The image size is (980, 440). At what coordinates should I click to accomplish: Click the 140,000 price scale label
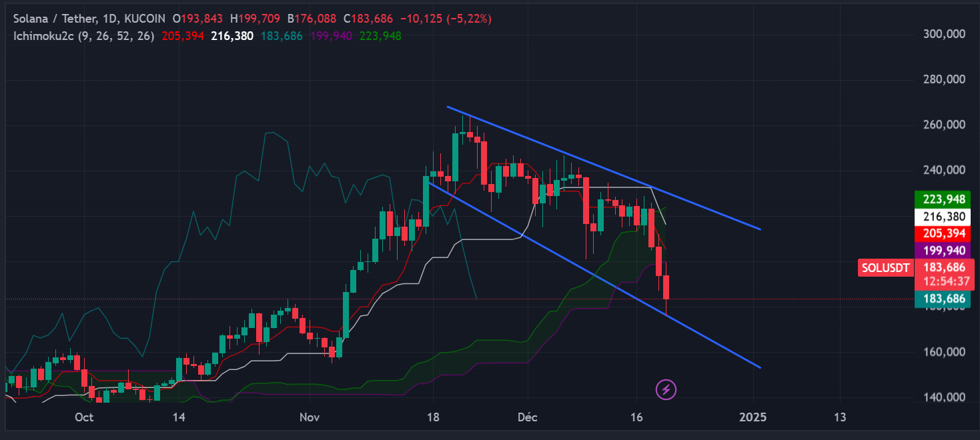coord(944,398)
